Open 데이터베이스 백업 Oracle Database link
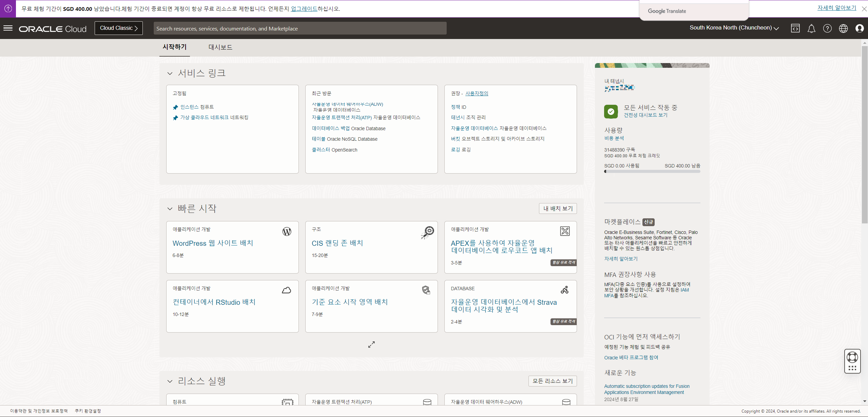This screenshot has width=868, height=417. point(349,128)
